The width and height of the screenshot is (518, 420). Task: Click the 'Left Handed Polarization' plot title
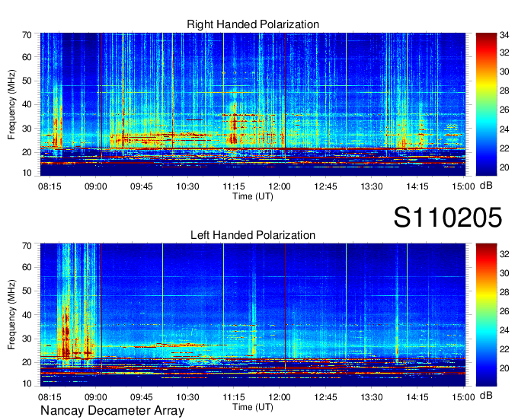253,235
